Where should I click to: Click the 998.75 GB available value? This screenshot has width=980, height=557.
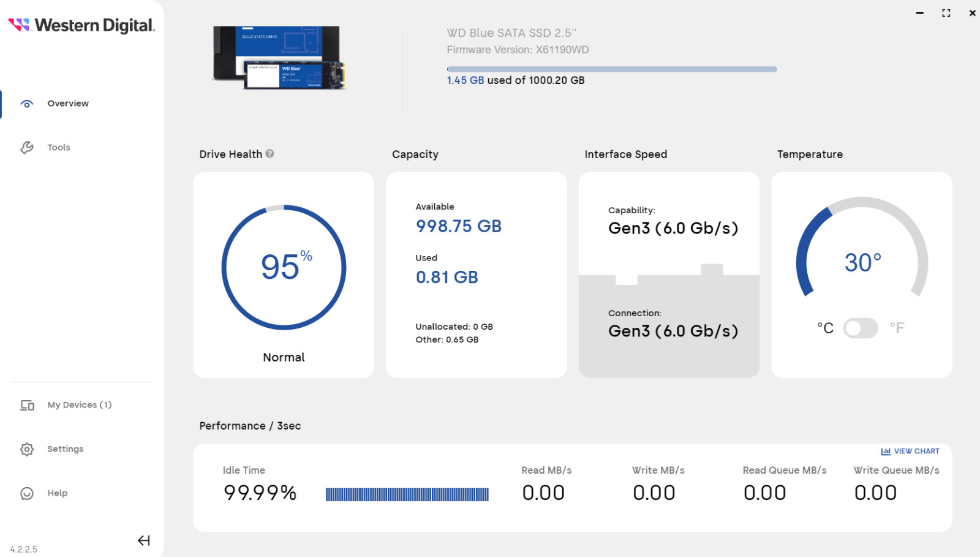[459, 227]
